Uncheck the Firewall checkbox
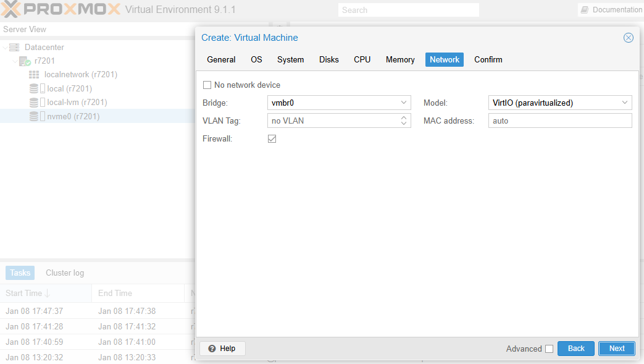Screen dimensions: 644x364 coord(272,139)
